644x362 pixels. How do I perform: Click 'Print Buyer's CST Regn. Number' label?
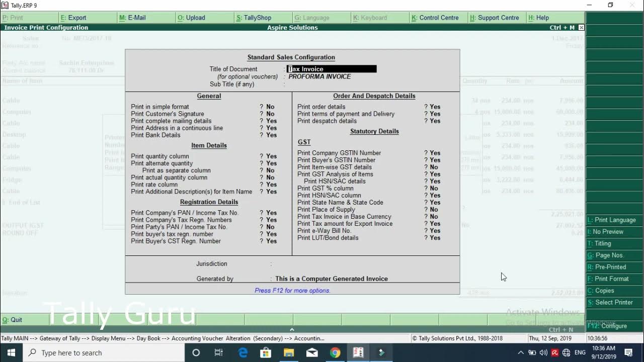(176, 241)
